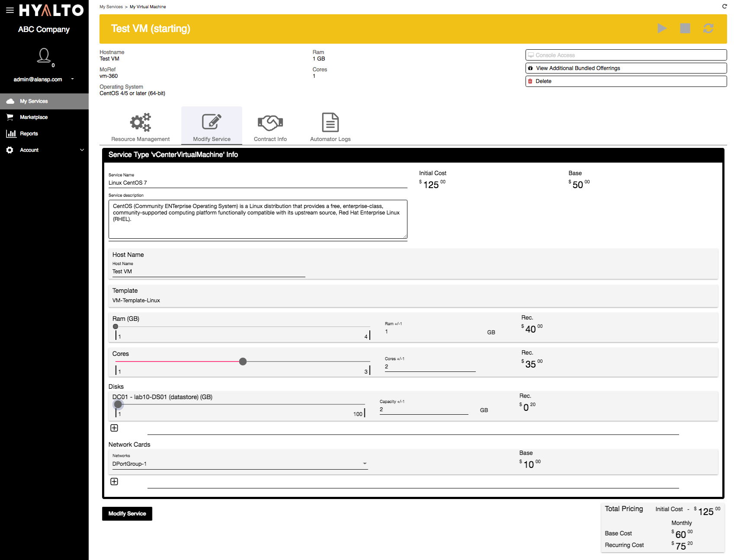Click the My Services cloud icon
Screen dimensions: 734x560
click(x=10, y=101)
